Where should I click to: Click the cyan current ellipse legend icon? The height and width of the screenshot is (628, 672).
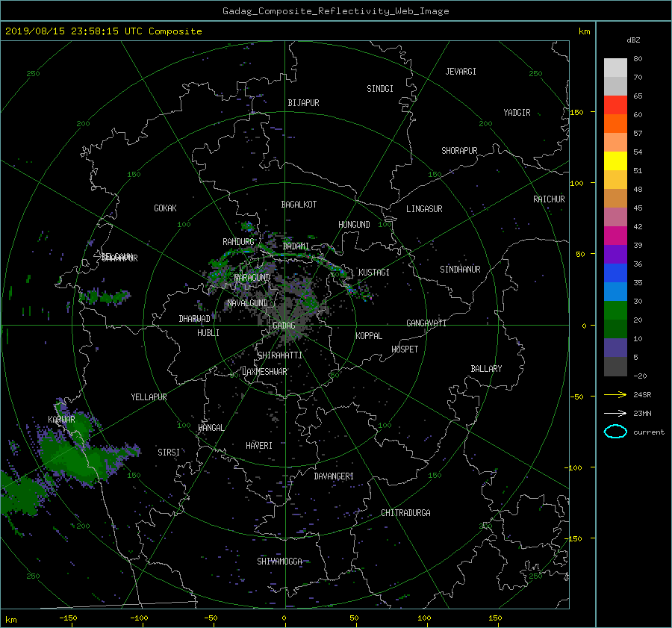pos(615,432)
